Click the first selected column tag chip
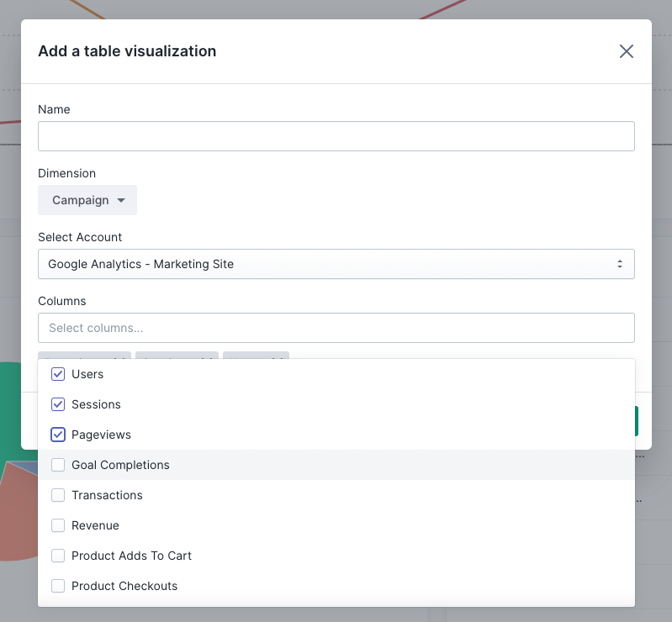Screen dimensions: 672x622 tap(84, 356)
